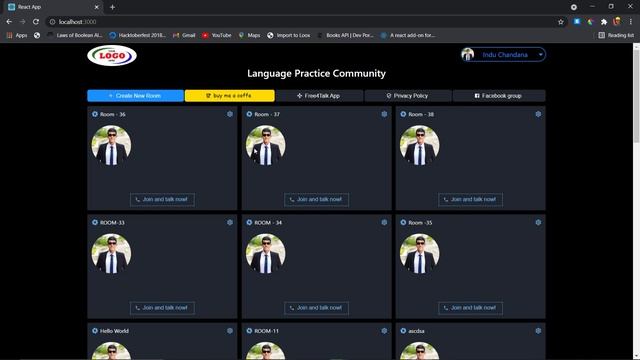
Task: Reload the localhost page
Action: click(36, 22)
